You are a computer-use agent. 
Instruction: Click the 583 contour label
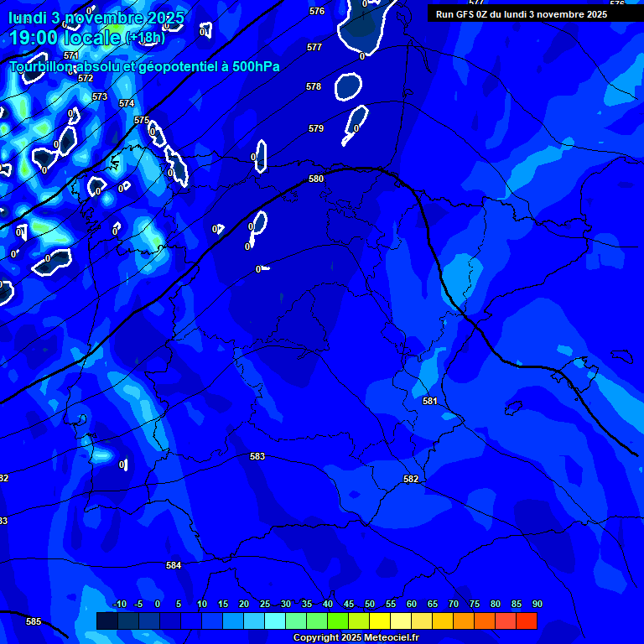pyautogui.click(x=257, y=456)
